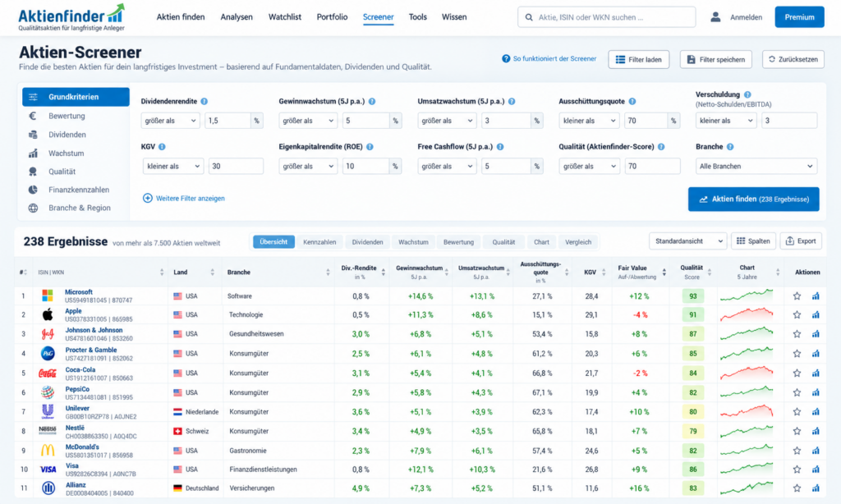Open Eigenkapitalrendite info icon
This screenshot has width=841, height=504.
[x=370, y=147]
